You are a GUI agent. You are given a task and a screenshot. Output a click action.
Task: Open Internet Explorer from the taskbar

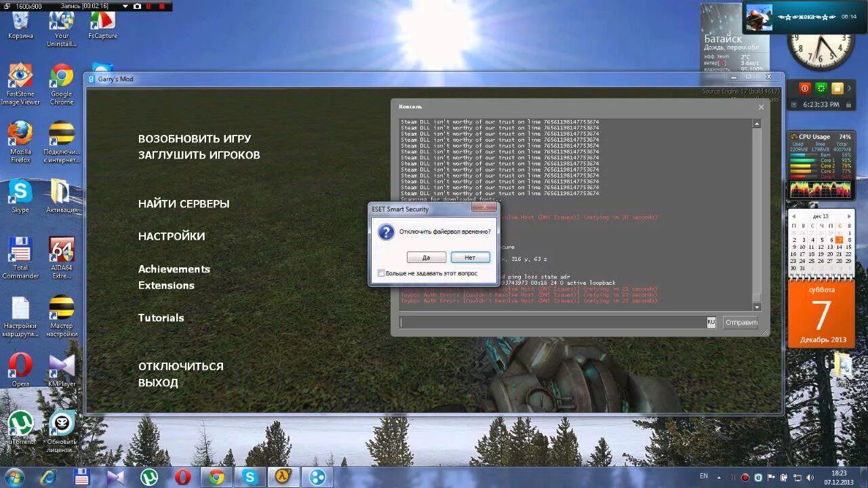48,477
